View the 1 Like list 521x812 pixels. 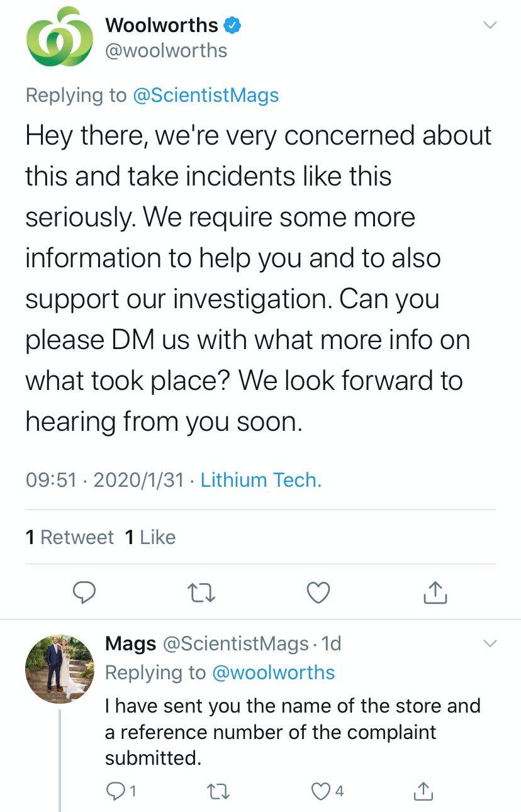(150, 537)
